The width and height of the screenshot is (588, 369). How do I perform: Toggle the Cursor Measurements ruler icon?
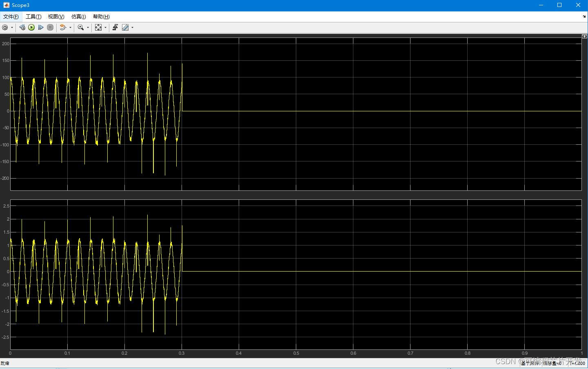point(125,27)
